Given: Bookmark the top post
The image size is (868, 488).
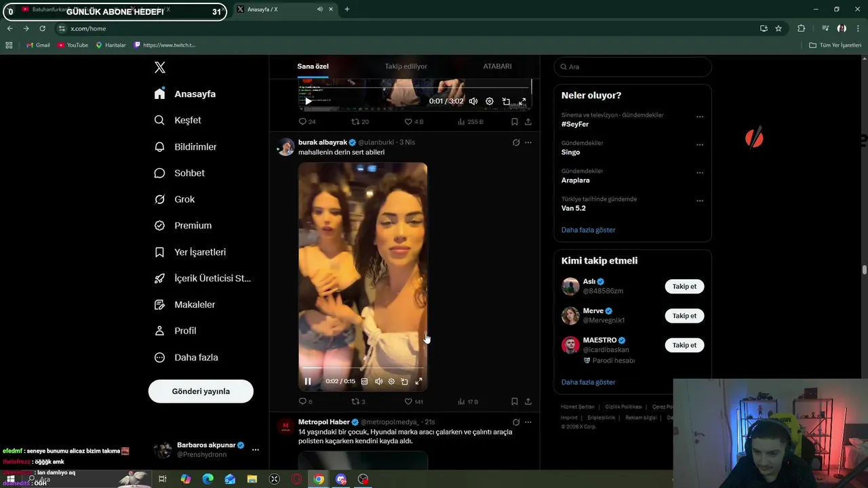Looking at the screenshot, I should 514,122.
